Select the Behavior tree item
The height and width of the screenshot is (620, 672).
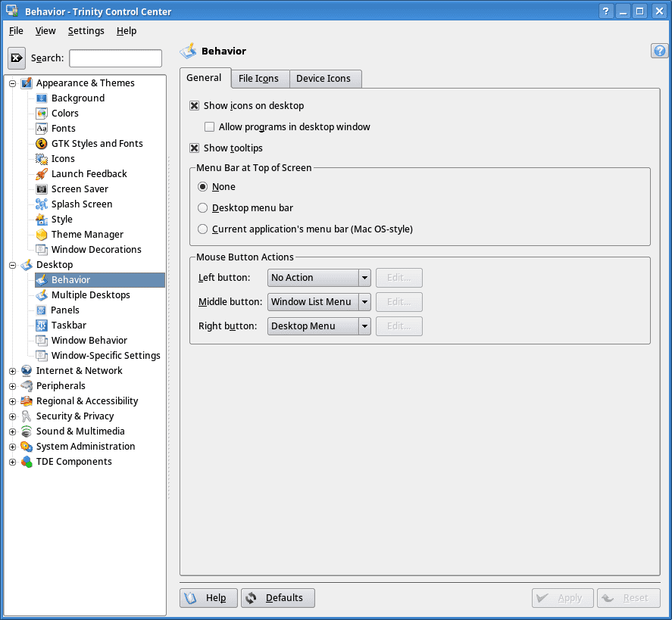(100, 280)
